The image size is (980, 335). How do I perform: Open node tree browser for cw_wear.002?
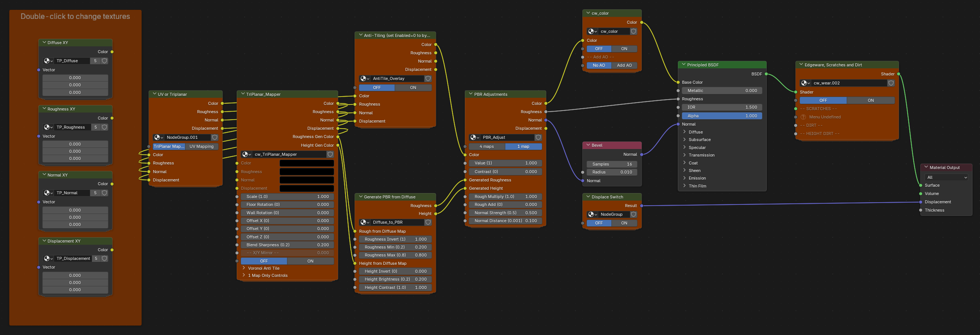pos(806,83)
